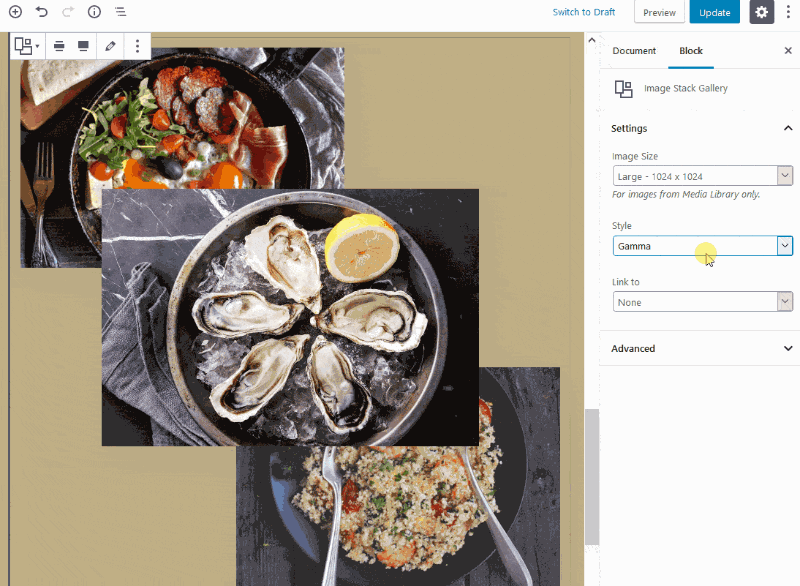Click the Add block plus icon

pyautogui.click(x=15, y=12)
